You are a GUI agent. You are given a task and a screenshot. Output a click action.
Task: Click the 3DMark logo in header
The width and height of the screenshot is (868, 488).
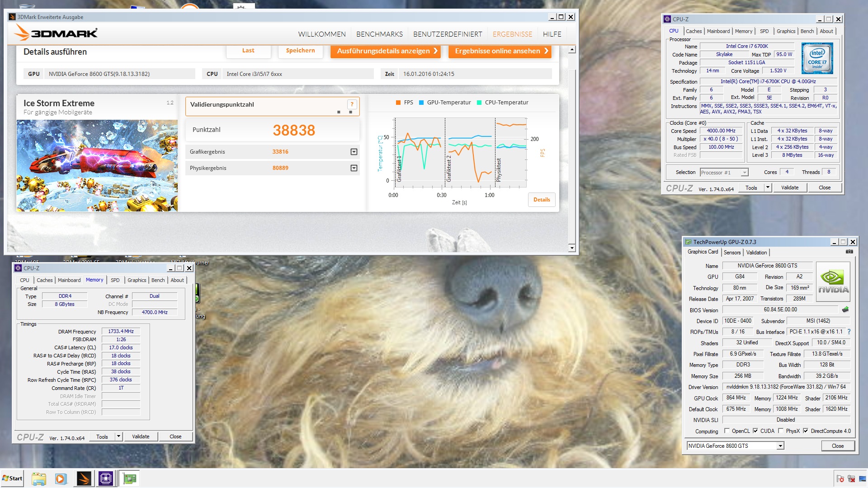pos(56,33)
